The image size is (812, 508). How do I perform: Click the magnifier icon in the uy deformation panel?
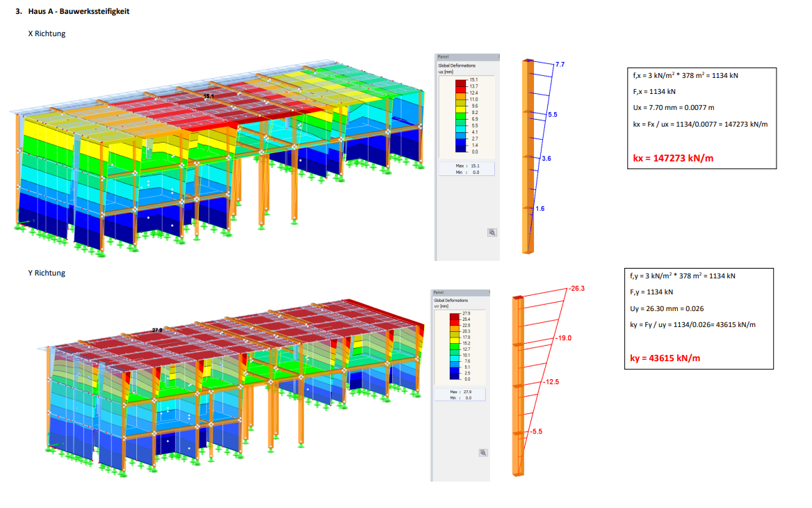[483, 453]
